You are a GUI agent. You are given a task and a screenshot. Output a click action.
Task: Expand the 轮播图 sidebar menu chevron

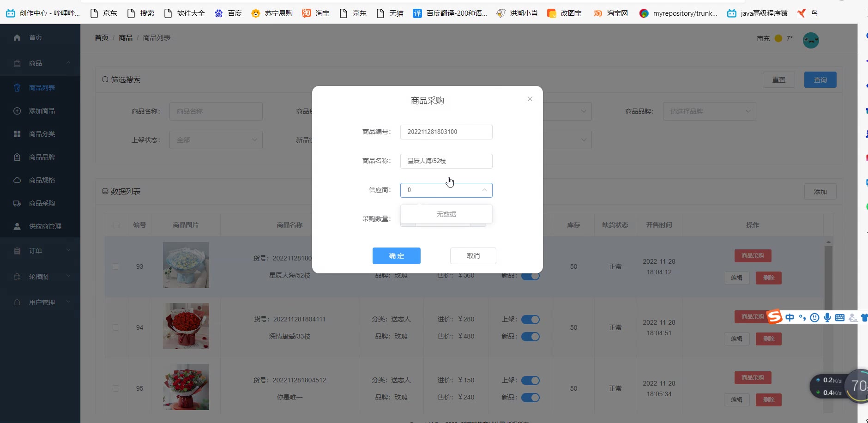68,276
